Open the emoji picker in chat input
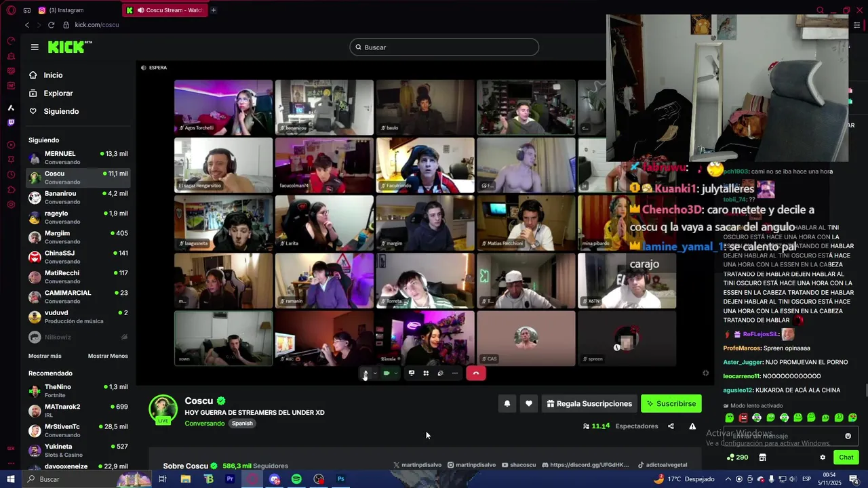 click(x=848, y=436)
